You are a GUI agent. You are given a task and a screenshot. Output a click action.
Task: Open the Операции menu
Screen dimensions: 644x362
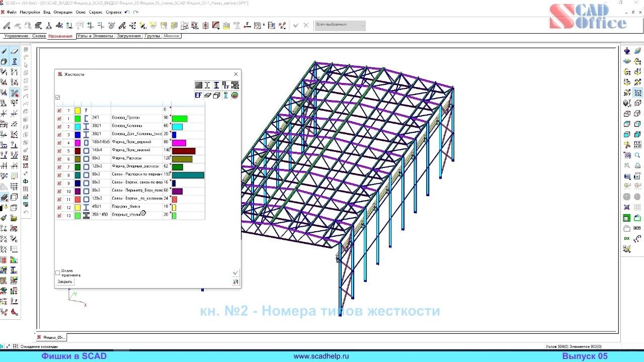(x=62, y=12)
